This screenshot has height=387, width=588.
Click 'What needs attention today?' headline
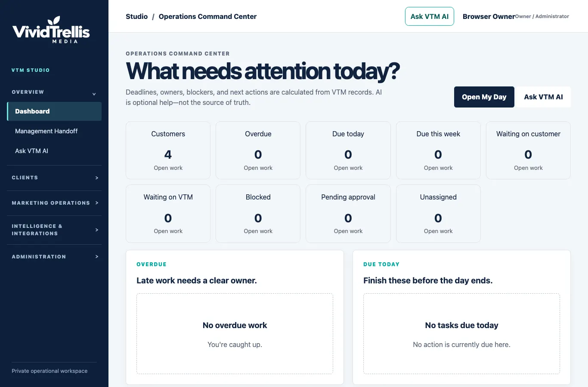[263, 71]
